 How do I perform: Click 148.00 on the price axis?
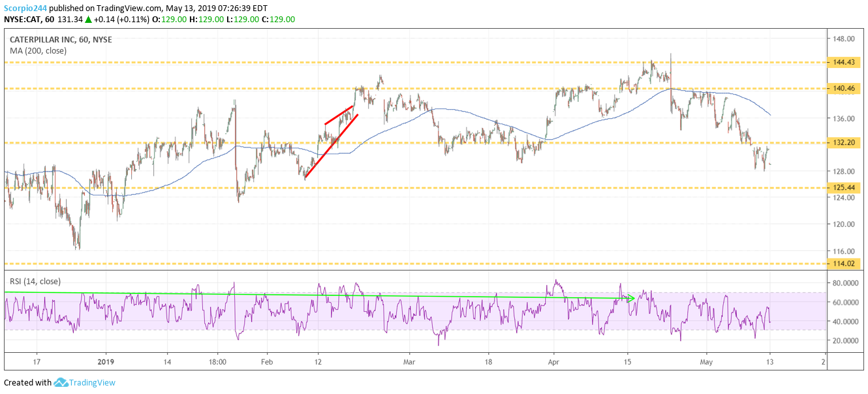pos(845,39)
